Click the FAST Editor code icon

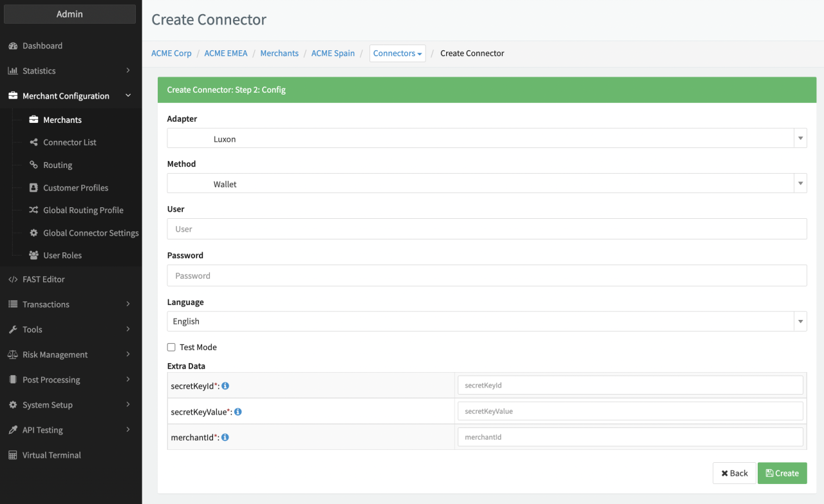click(x=13, y=279)
